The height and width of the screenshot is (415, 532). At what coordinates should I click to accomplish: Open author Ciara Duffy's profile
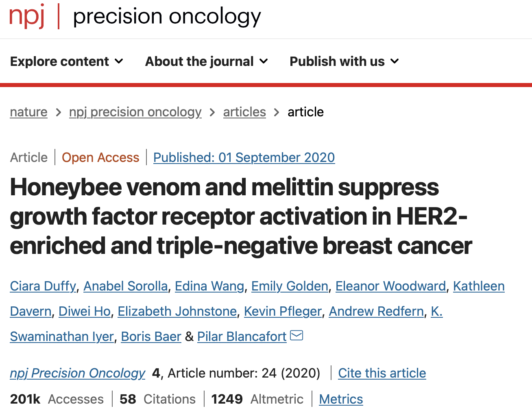[x=43, y=286]
